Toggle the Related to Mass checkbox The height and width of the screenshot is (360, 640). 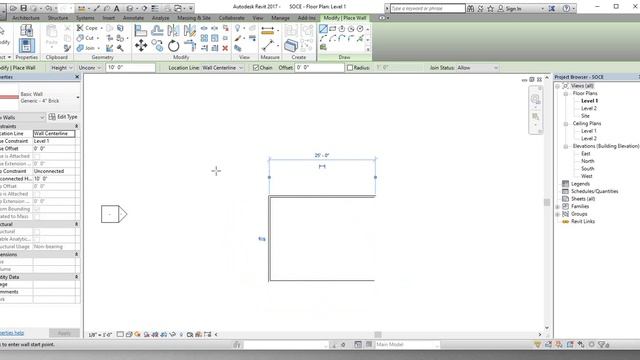(x=36, y=216)
